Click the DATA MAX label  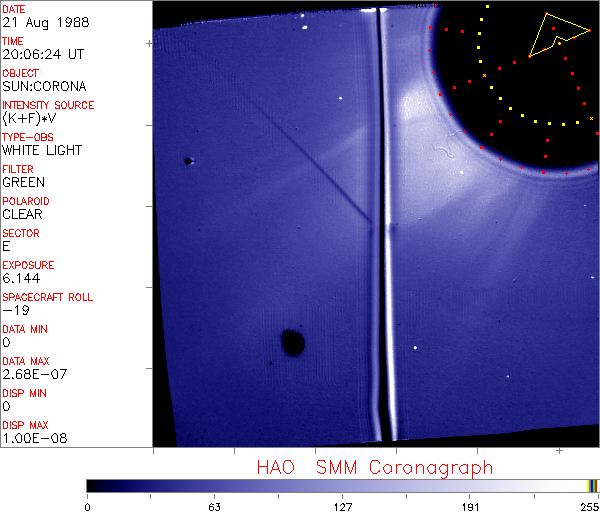pyautogui.click(x=26, y=361)
